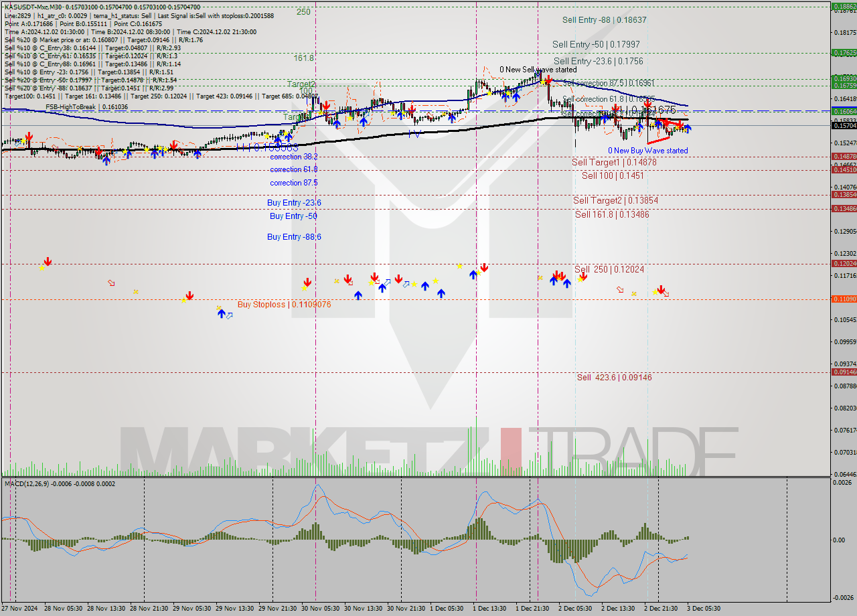
Task: Click the MACD scale value -0.0026
Action: click(844, 598)
